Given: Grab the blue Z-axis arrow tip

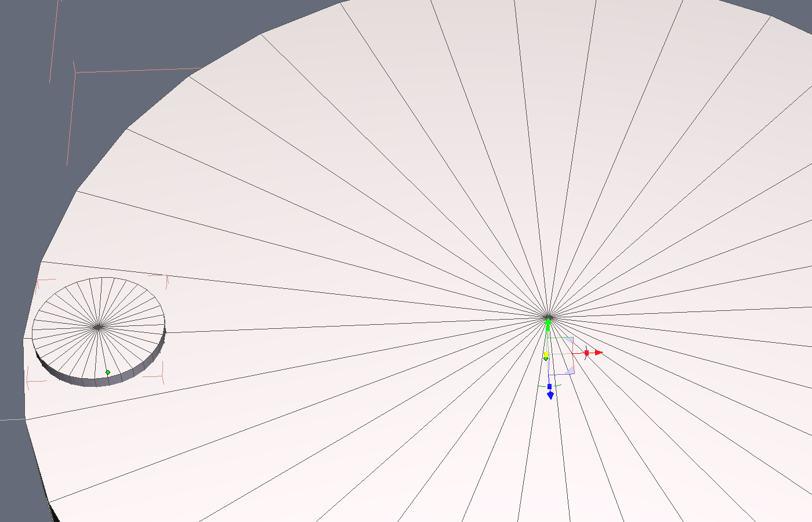Looking at the screenshot, I should [x=550, y=396].
